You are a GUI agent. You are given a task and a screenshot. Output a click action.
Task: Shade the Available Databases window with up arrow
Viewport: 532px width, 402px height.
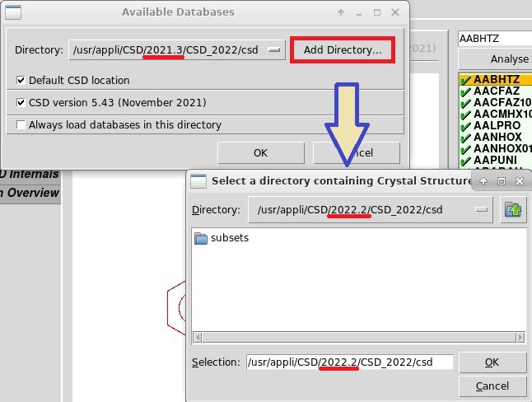coord(341,12)
